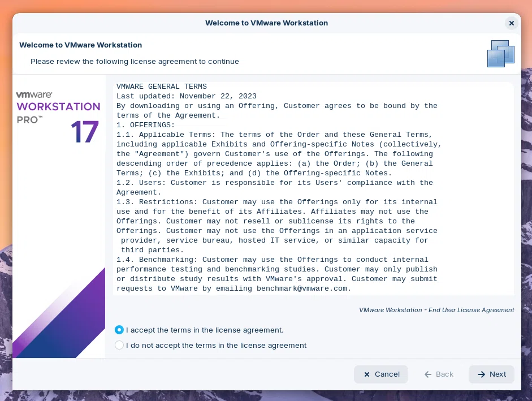The image size is (532, 401).
Task: Click the left arrow icon on Back button
Action: pos(428,374)
